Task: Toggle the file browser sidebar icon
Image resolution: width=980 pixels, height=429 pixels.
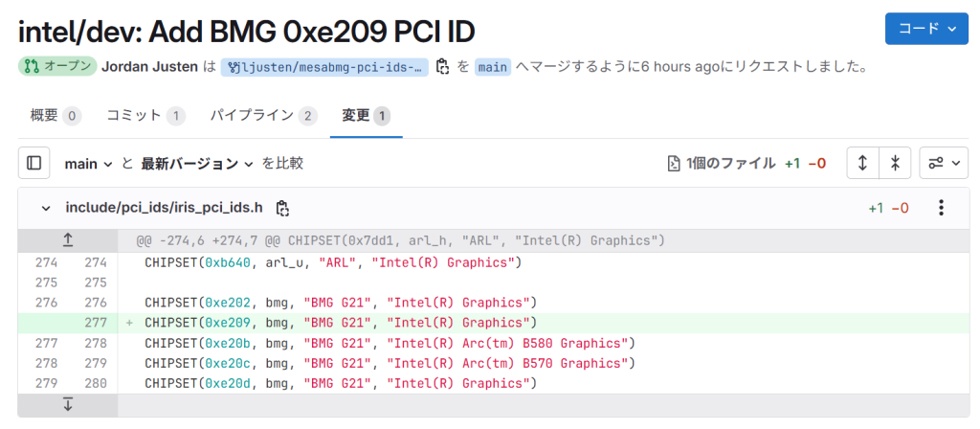Action: 33,163
